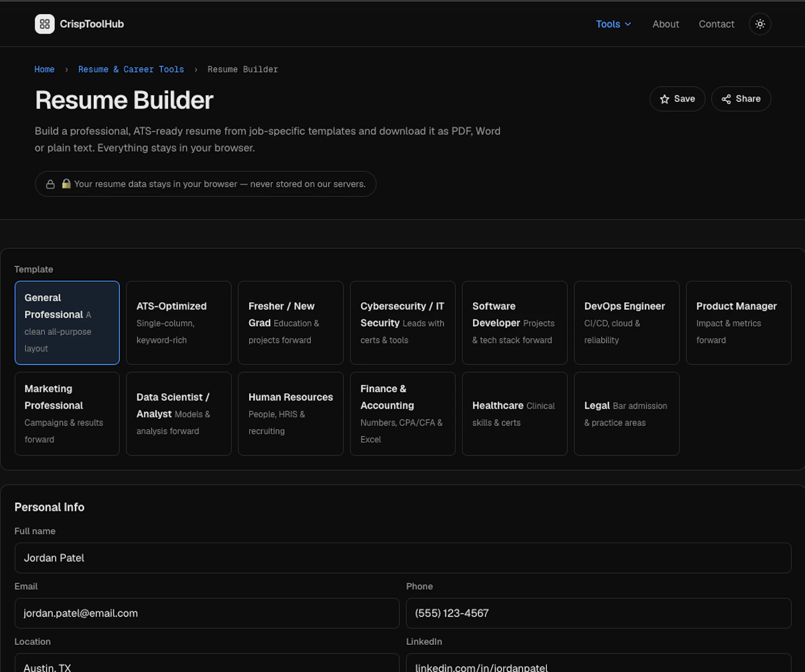This screenshot has width=805, height=672.
Task: Select the Marketing Professional template
Action: [x=67, y=413]
